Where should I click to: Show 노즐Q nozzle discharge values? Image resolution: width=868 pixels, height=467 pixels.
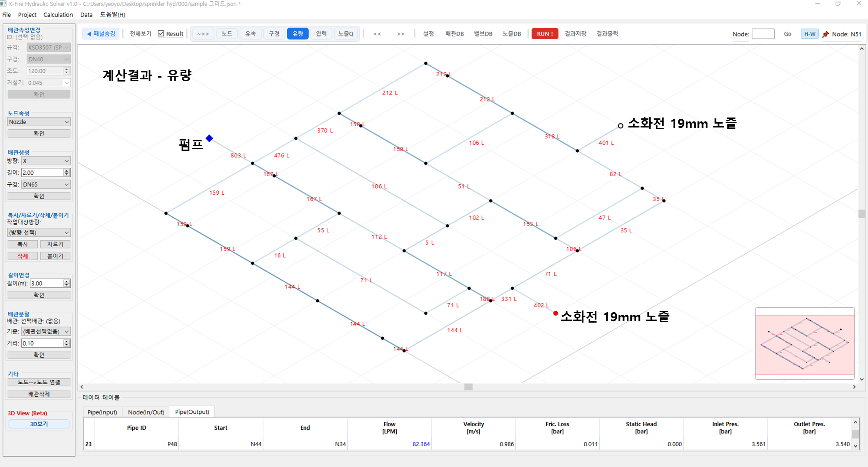pos(346,33)
